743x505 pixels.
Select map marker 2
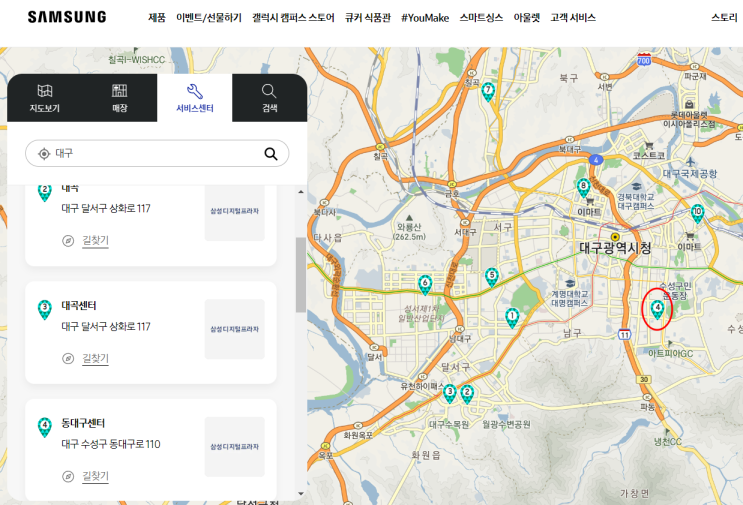[467, 394]
